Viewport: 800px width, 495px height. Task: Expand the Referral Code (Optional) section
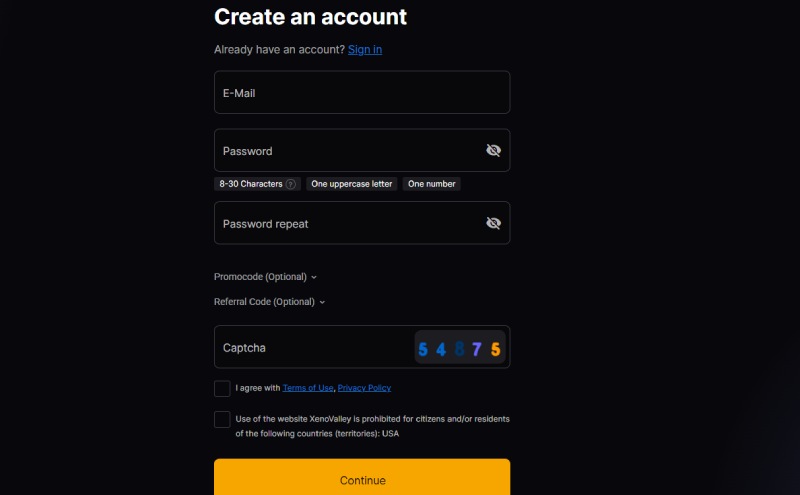pos(269,302)
